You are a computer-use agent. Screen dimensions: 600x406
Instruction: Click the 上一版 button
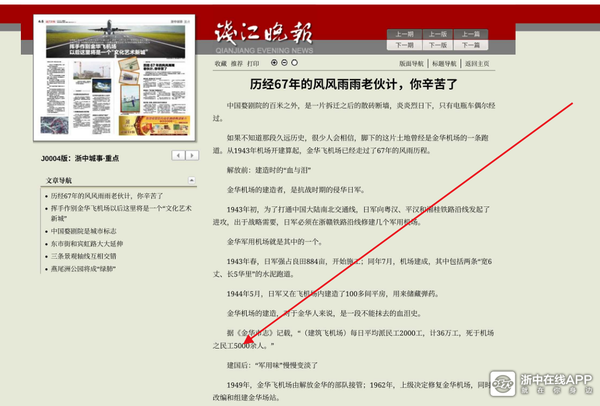point(438,34)
